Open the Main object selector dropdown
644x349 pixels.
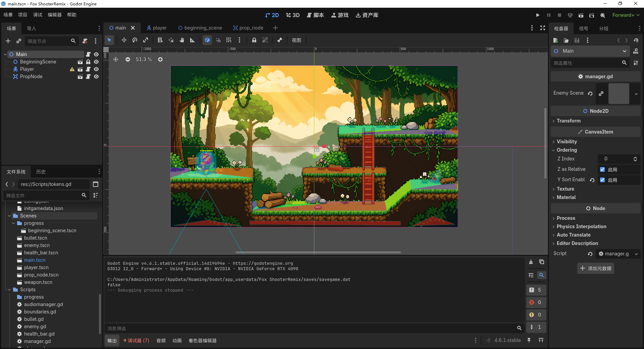590,51
